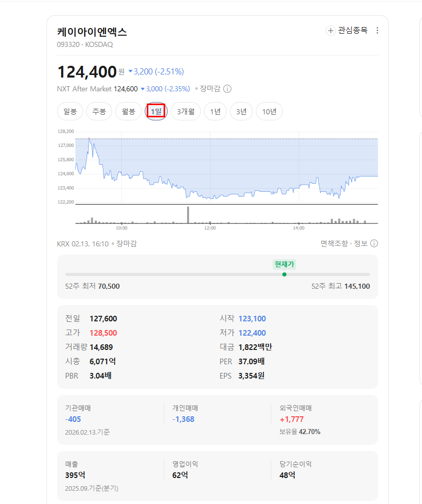Click the 관심종목 button label
Screen dimensions: 422x504
(353, 31)
